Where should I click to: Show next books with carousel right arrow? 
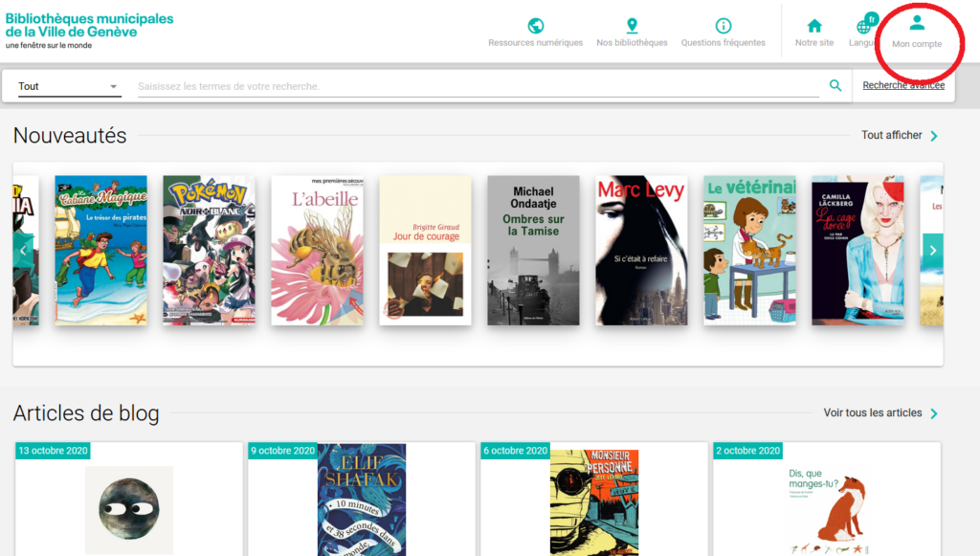933,251
